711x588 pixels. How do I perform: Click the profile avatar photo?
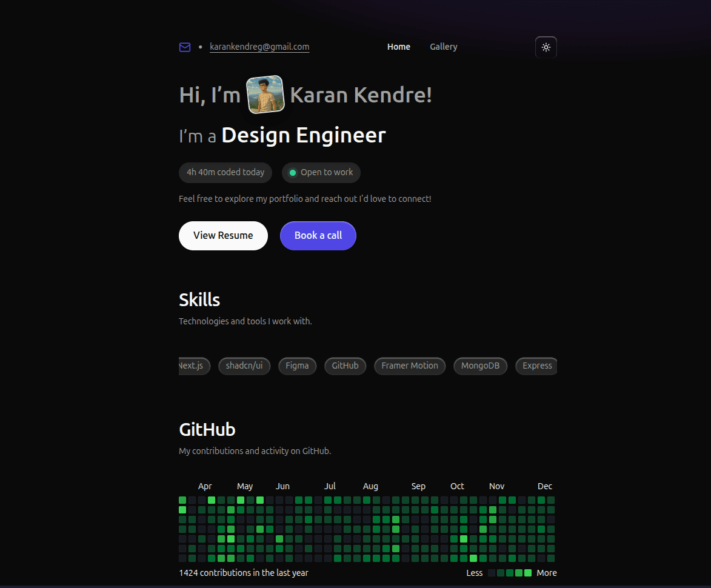pos(265,95)
